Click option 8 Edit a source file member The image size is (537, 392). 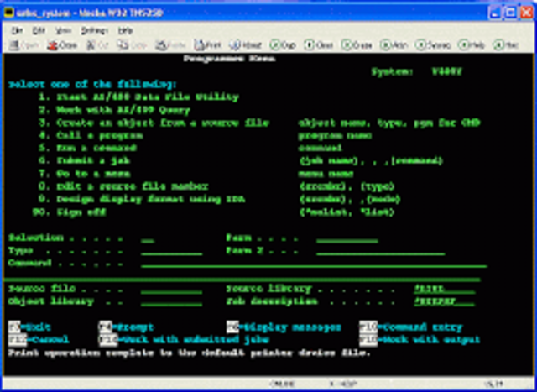click(x=123, y=186)
